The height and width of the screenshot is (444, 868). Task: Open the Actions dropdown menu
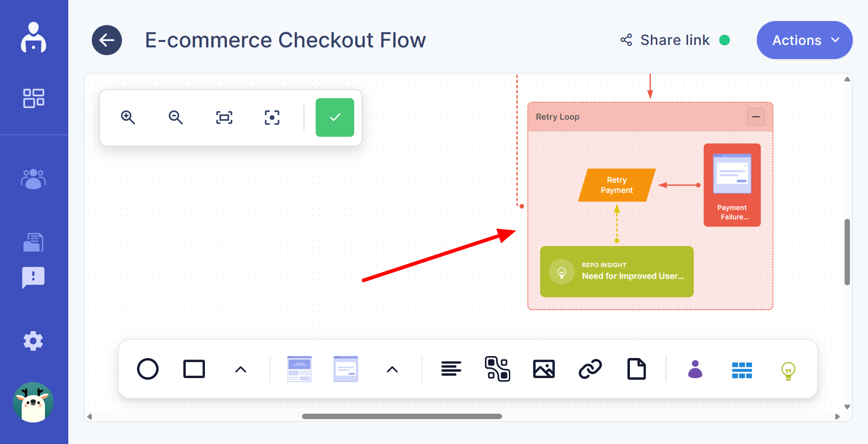click(805, 40)
